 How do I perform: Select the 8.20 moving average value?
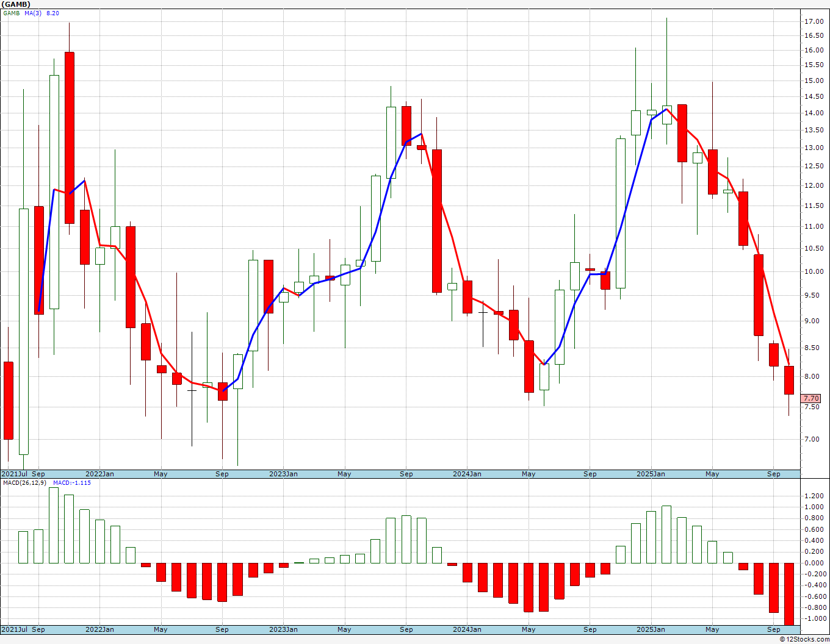coord(53,13)
